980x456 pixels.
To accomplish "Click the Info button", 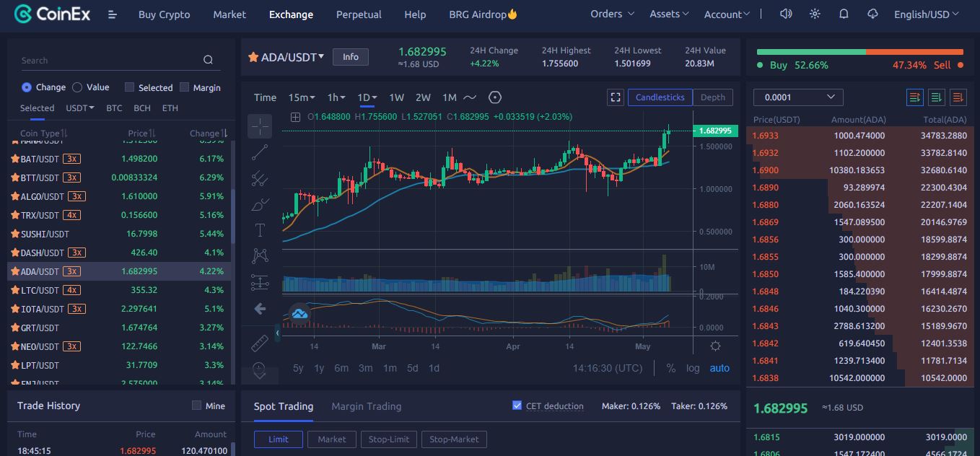I will point(350,57).
